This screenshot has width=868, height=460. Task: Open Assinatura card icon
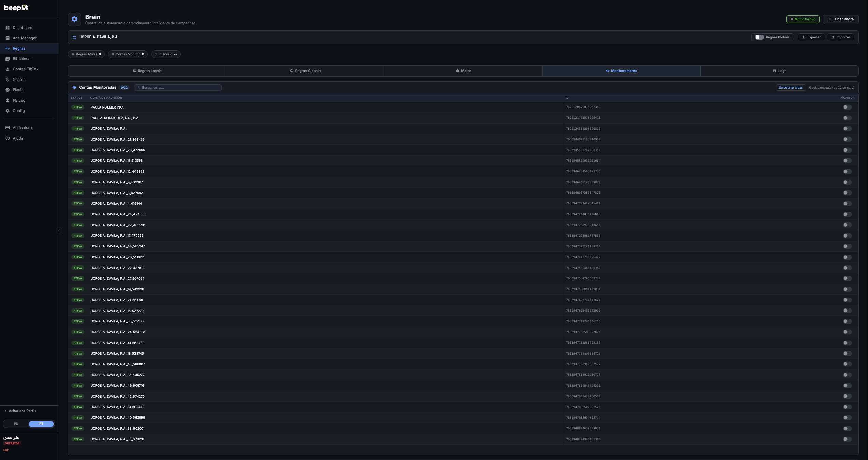coord(8,128)
